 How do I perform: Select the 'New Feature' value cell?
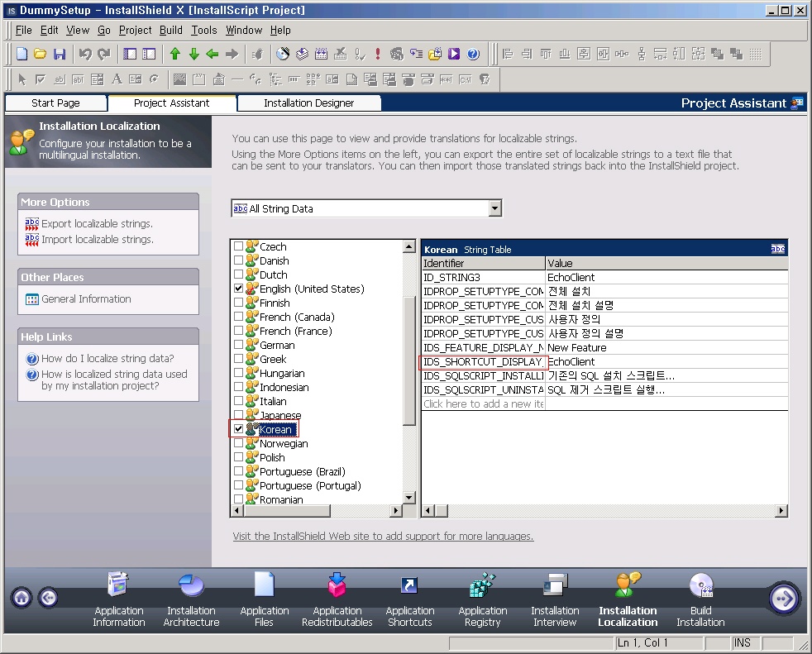tap(667, 347)
